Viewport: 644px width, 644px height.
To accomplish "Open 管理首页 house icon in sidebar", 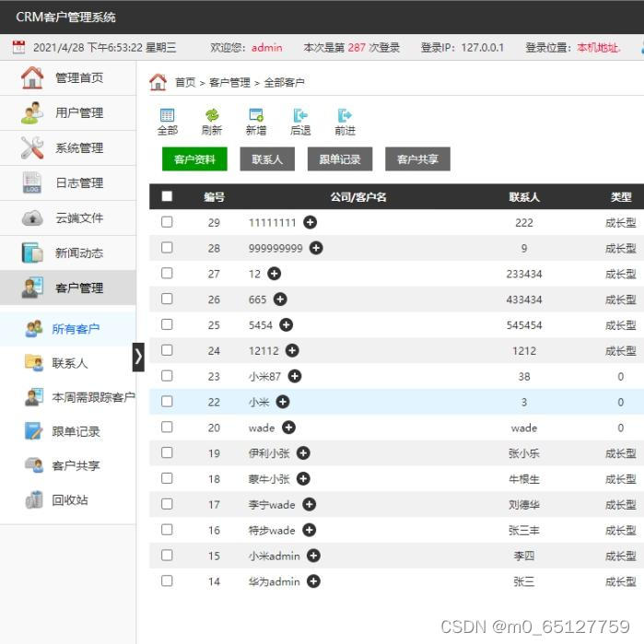I will click(x=32, y=77).
